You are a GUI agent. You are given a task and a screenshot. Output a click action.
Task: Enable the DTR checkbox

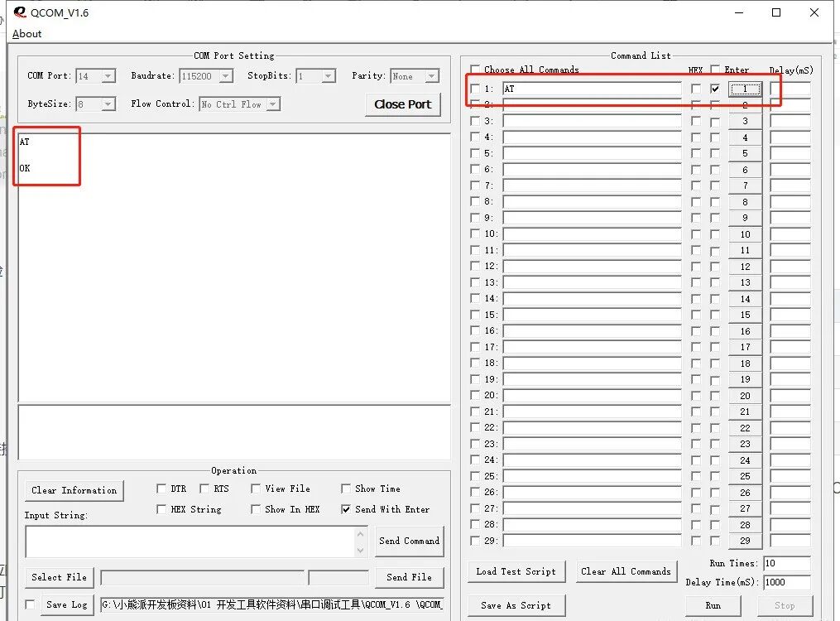161,489
